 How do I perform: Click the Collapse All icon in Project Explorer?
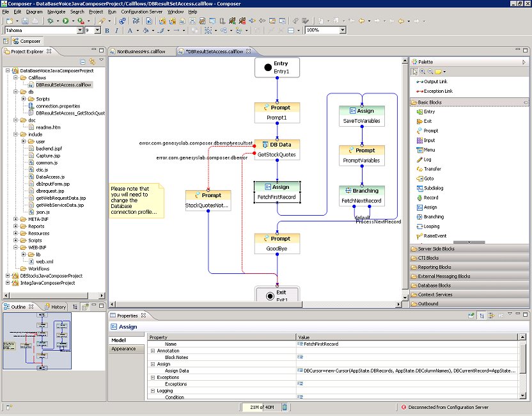[x=83, y=61]
